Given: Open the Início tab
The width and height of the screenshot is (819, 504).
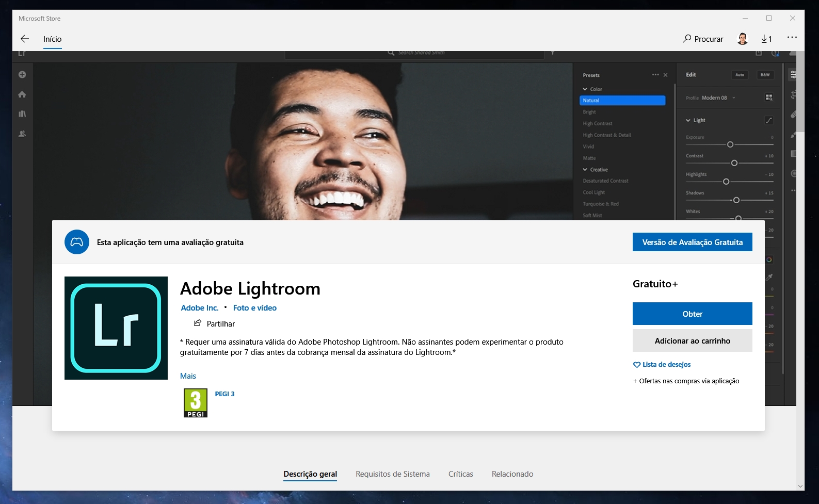Looking at the screenshot, I should [52, 39].
